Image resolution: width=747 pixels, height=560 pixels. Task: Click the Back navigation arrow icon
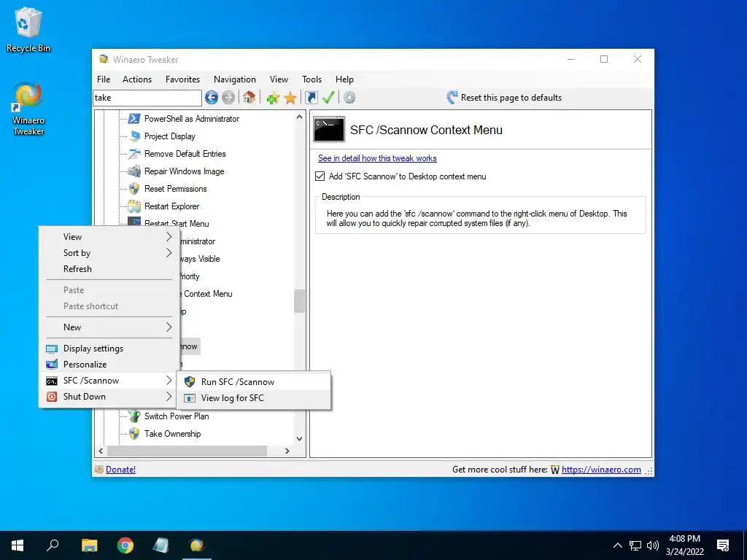[x=212, y=98]
